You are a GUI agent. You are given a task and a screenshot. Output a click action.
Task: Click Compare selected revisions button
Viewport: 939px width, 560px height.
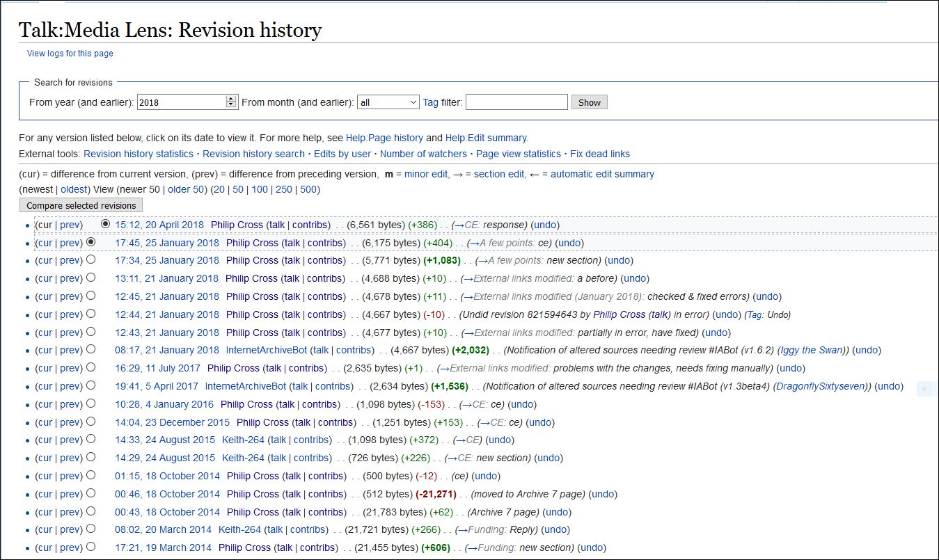click(81, 205)
